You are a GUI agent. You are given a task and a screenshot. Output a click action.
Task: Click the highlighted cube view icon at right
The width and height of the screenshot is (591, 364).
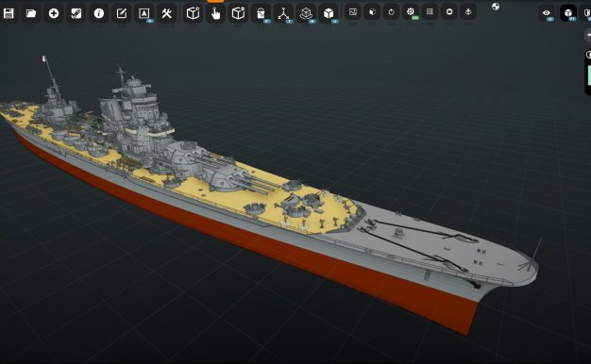(x=568, y=13)
